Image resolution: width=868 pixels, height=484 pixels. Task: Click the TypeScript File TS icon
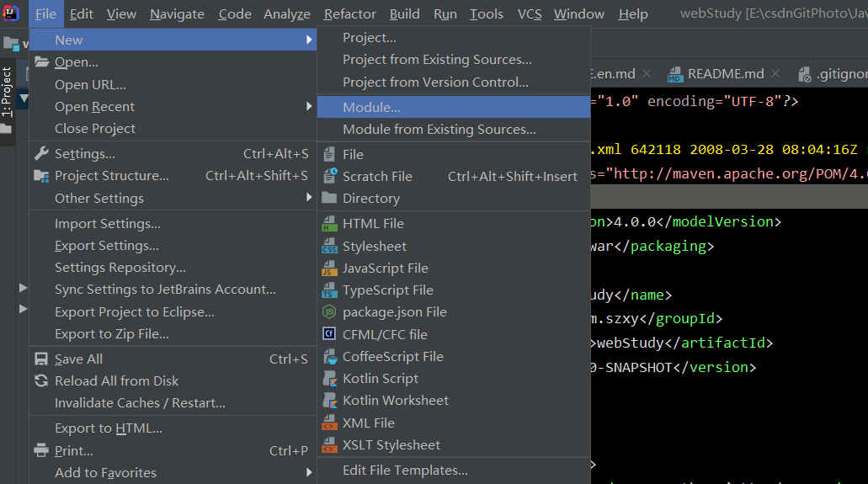pos(329,290)
